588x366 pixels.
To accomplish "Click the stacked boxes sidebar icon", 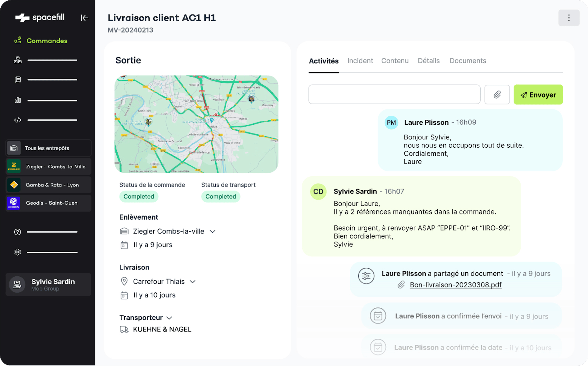I will [x=18, y=60].
